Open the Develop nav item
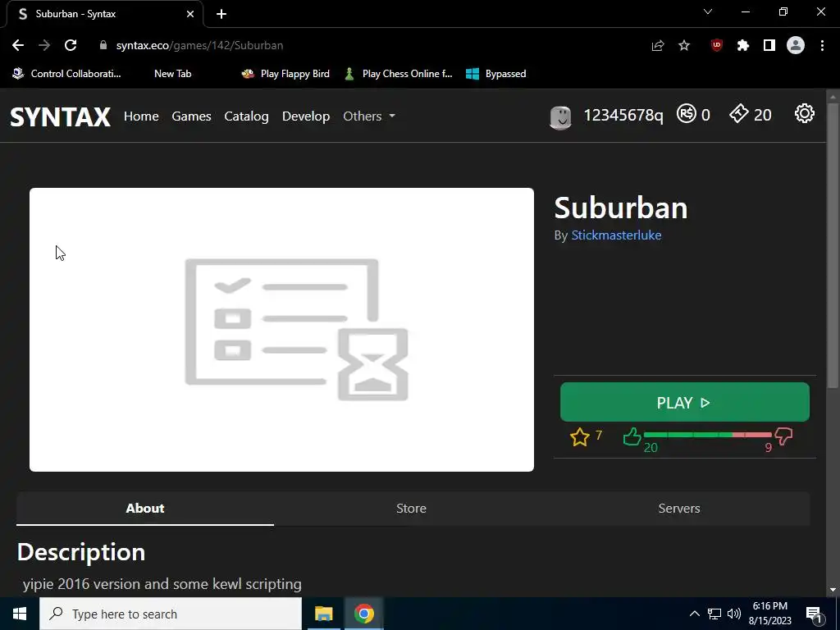Screen dimensions: 840x630 pyautogui.click(x=306, y=116)
